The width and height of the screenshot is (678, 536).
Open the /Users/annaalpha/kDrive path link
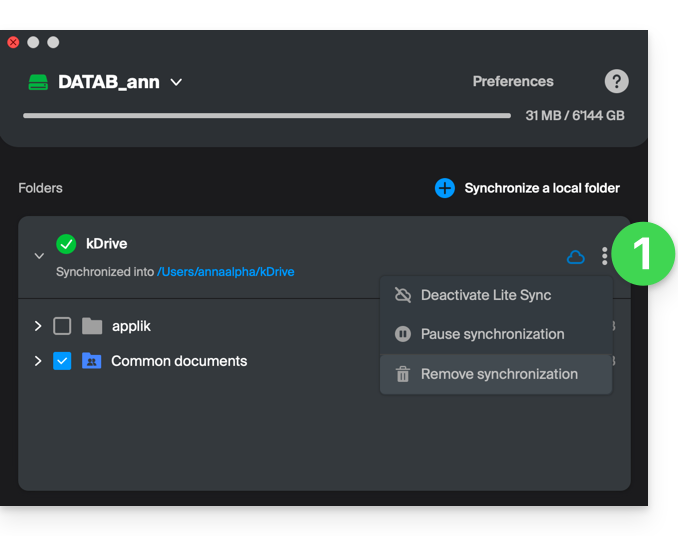pyautogui.click(x=225, y=271)
